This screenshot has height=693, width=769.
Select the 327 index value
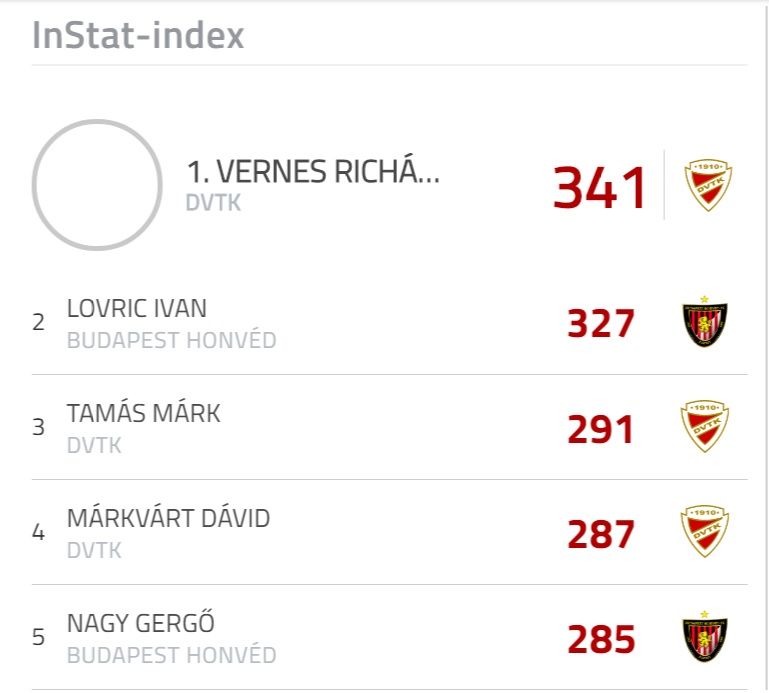[x=601, y=323]
